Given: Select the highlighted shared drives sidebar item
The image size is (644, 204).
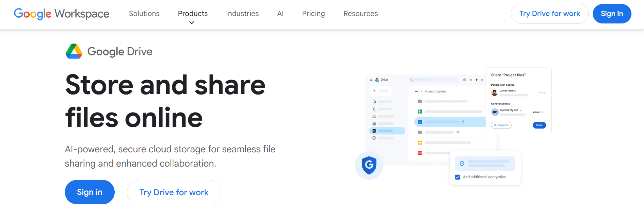Looking at the screenshot, I should (387, 131).
